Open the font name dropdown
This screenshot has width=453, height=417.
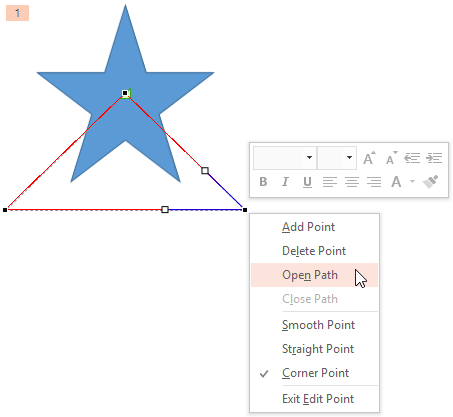tap(309, 157)
